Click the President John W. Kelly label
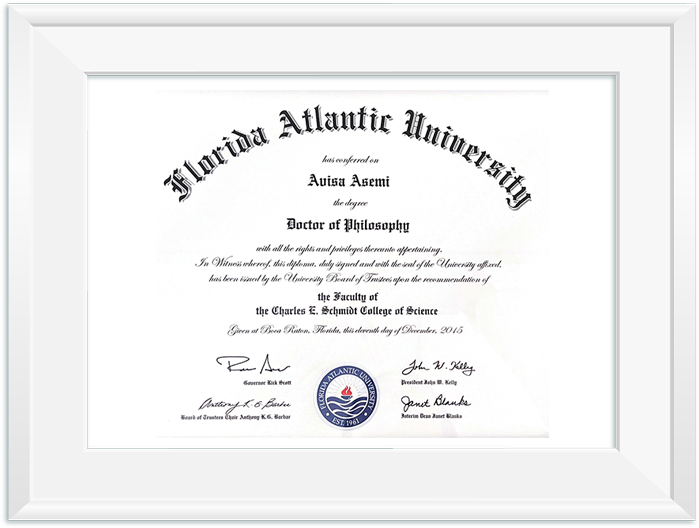Screen dimensions: 699x528 (429, 382)
